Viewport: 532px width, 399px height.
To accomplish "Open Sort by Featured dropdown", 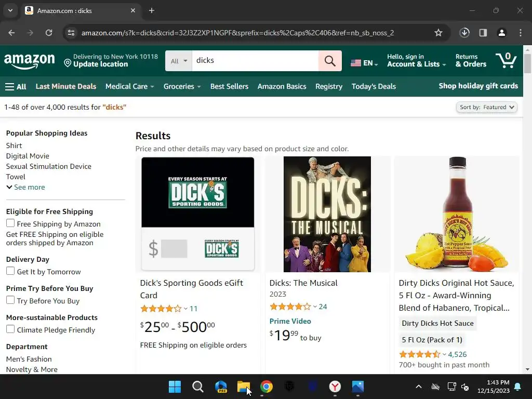I will point(486,107).
